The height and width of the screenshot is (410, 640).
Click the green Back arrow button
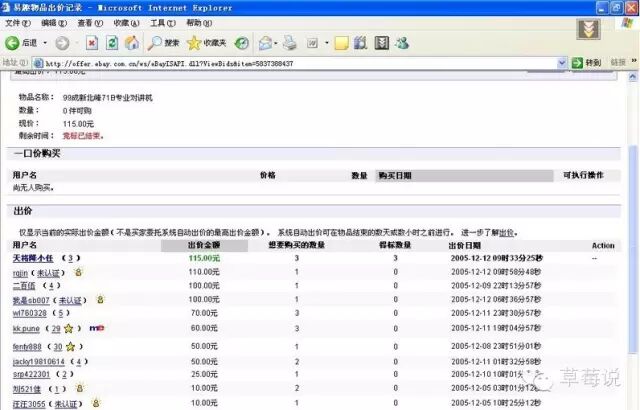(x=12, y=43)
